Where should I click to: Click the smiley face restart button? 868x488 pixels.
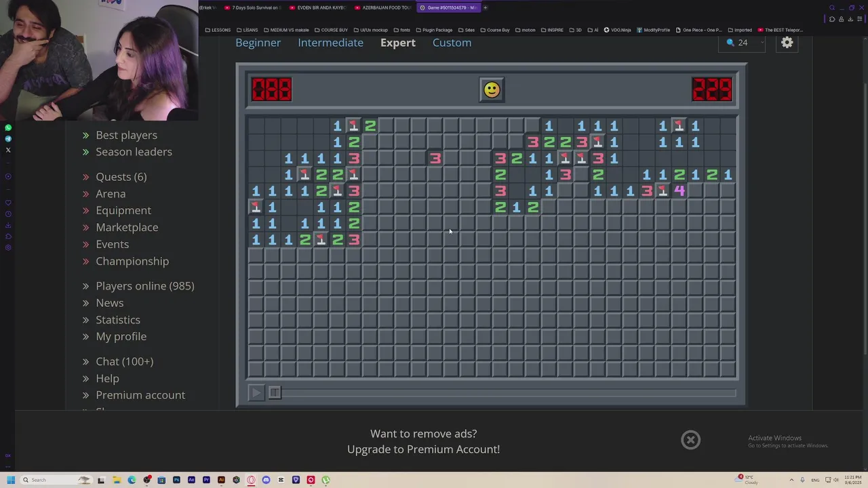[492, 89]
